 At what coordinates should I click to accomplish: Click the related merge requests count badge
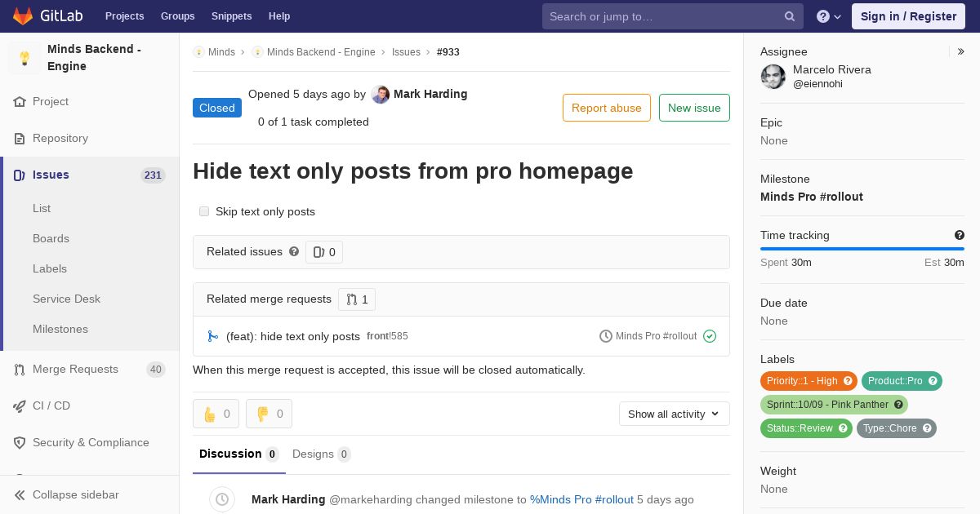[357, 299]
